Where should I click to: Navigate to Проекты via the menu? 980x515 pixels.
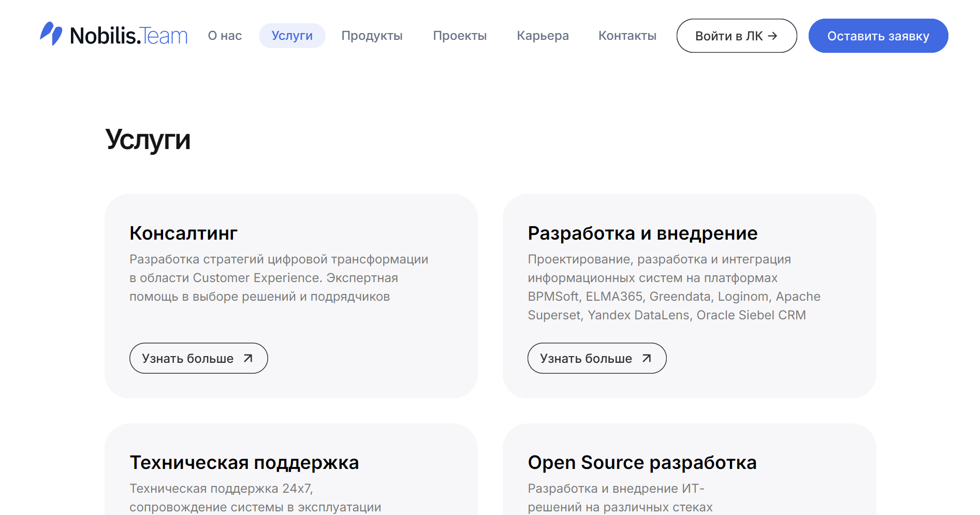459,36
